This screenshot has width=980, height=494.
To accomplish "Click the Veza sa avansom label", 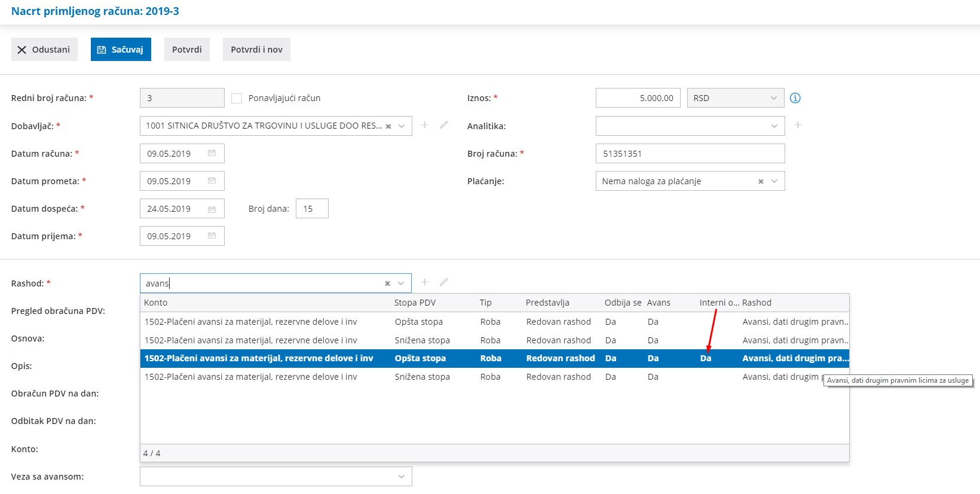I will (47, 477).
